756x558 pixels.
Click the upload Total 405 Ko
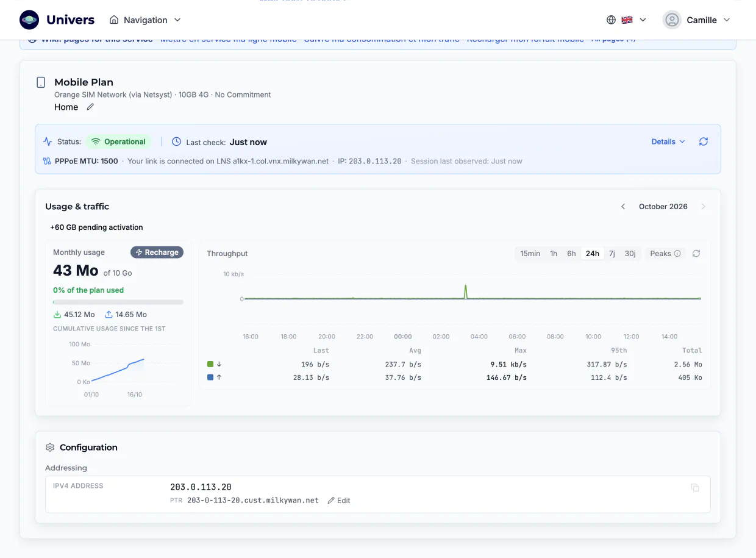690,378
